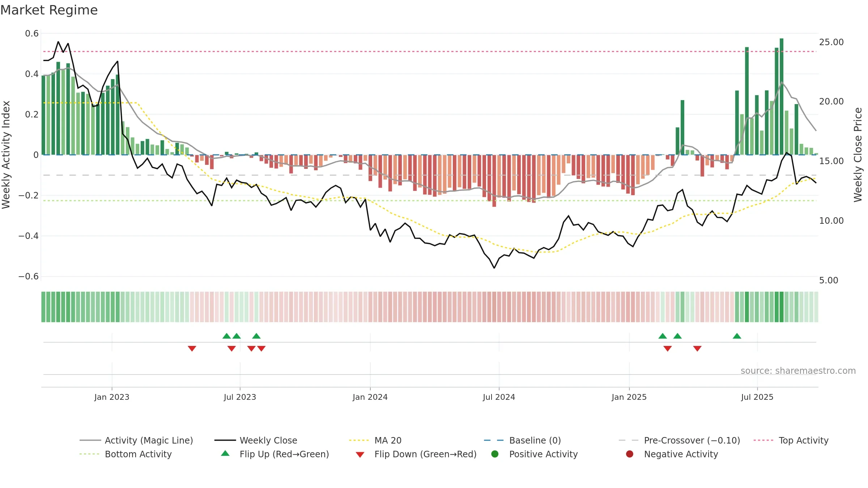
Task: Toggle Pre-Crossover (−0.10) legend entry
Action: click(x=679, y=440)
